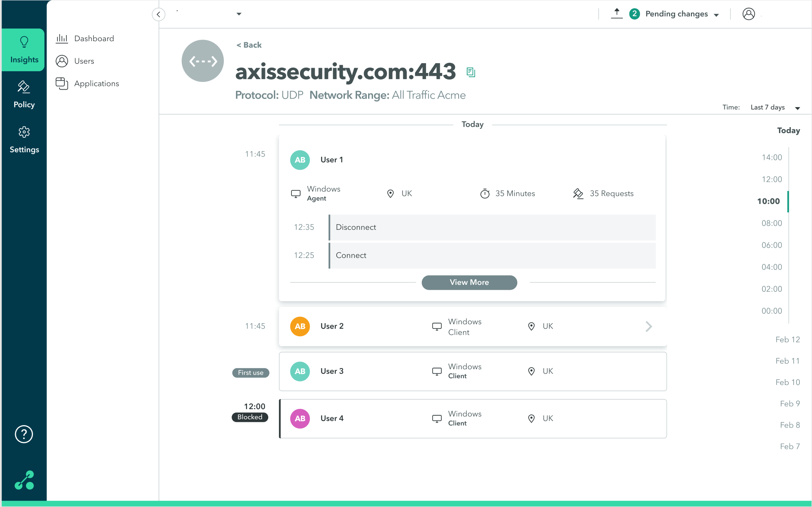Image resolution: width=812 pixels, height=507 pixels.
Task: Go to Dashboard menu item
Action: pyautogui.click(x=94, y=39)
